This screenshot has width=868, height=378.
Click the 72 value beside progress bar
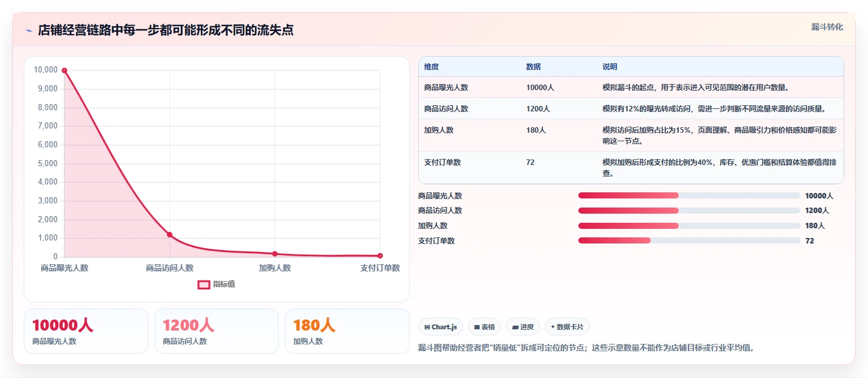[810, 241]
